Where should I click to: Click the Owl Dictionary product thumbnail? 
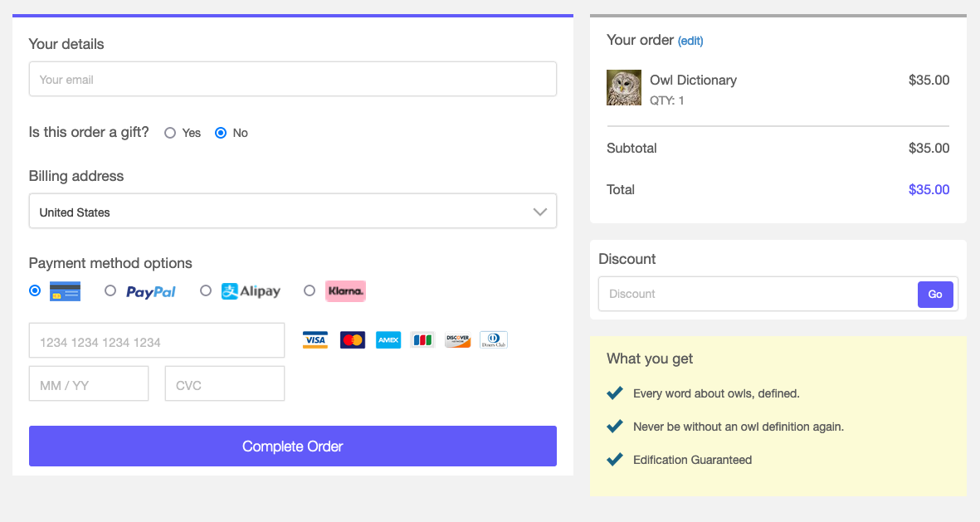(624, 87)
